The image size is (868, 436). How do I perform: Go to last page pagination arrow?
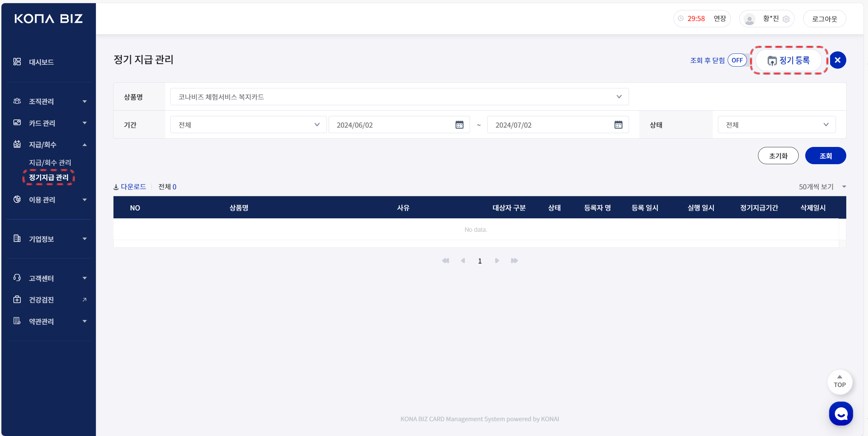pos(514,261)
